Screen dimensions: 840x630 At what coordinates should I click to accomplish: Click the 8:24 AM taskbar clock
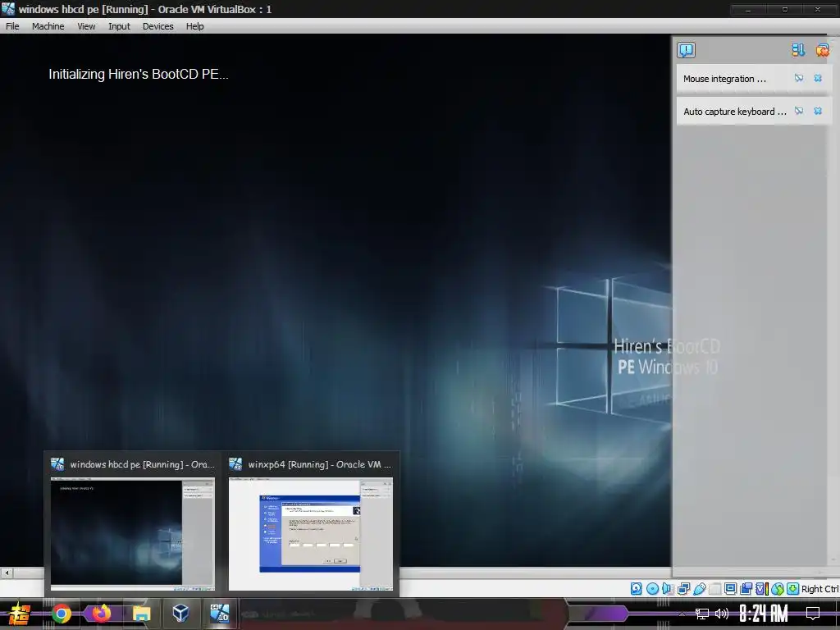tap(764, 614)
